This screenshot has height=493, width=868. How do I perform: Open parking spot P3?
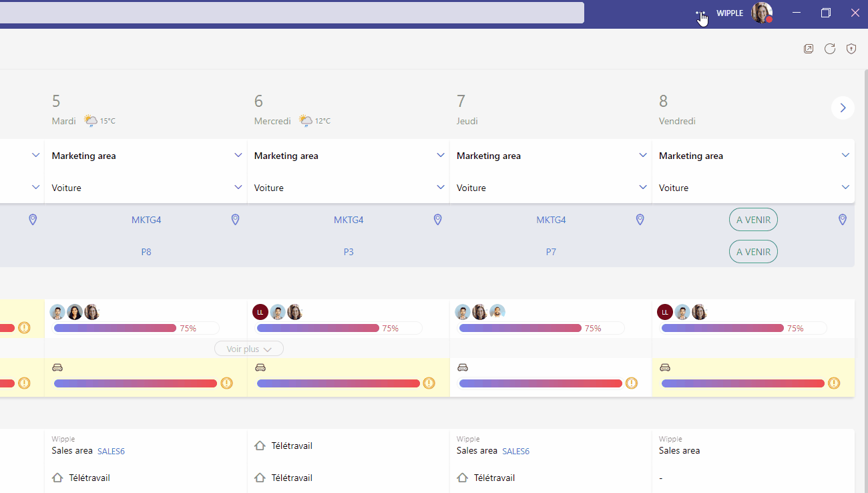[349, 252]
